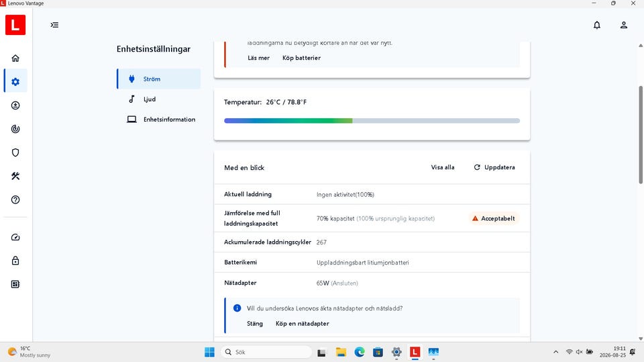
Task: Open the Security shield icon in sidebar
Action: click(15, 152)
